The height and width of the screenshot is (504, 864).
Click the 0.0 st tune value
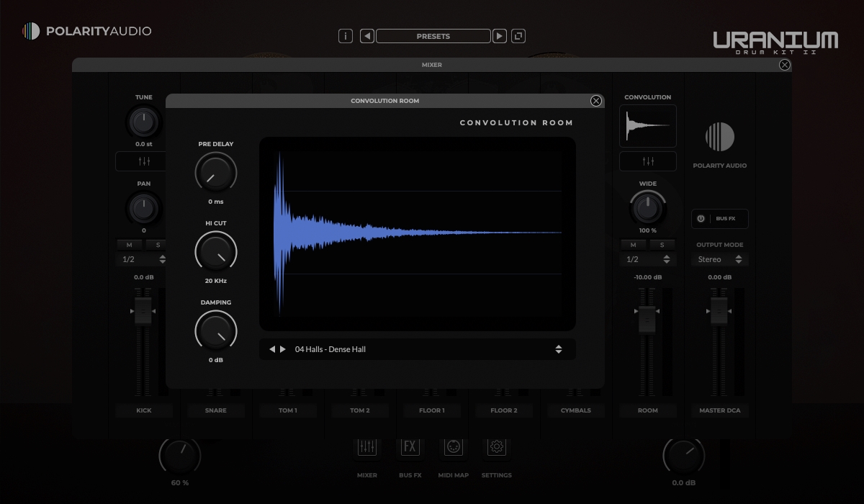click(144, 144)
